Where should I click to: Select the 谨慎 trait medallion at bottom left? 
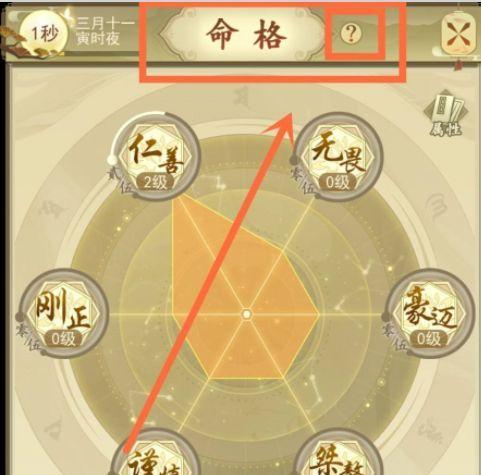156,453
